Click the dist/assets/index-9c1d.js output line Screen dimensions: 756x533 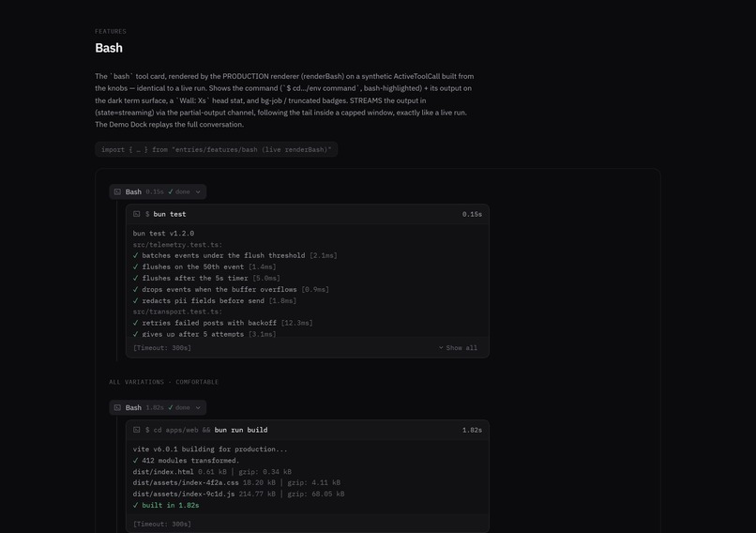click(x=238, y=494)
